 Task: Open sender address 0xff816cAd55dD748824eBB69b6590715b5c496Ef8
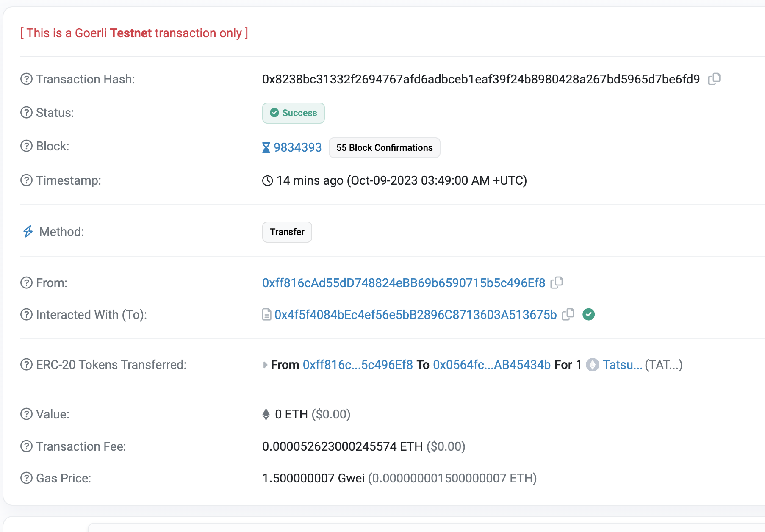point(402,283)
